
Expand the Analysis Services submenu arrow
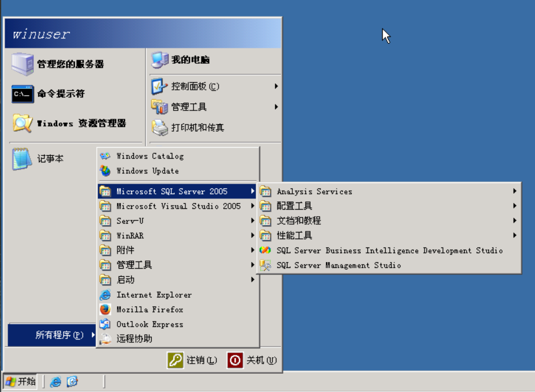click(514, 191)
